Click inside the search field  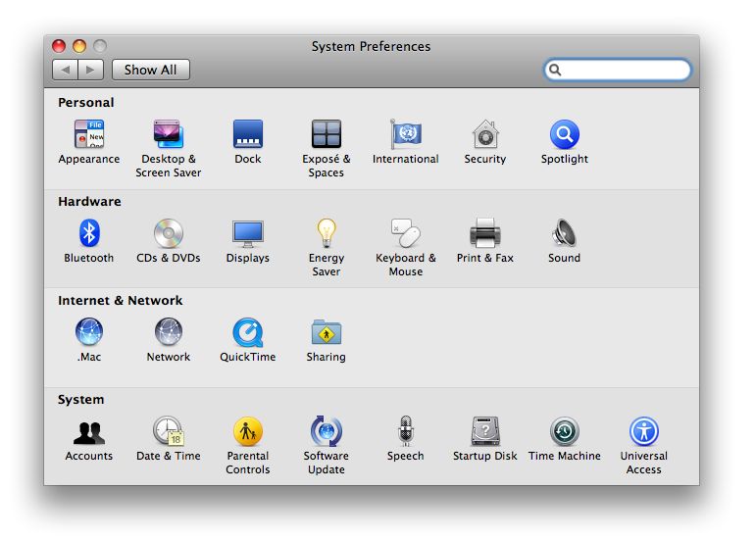[618, 70]
